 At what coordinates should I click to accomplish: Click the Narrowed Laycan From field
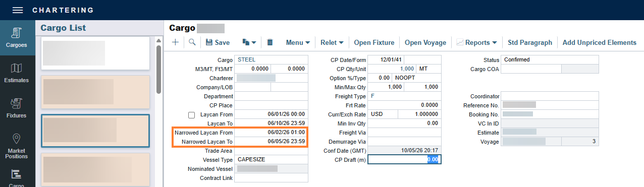[271, 133]
